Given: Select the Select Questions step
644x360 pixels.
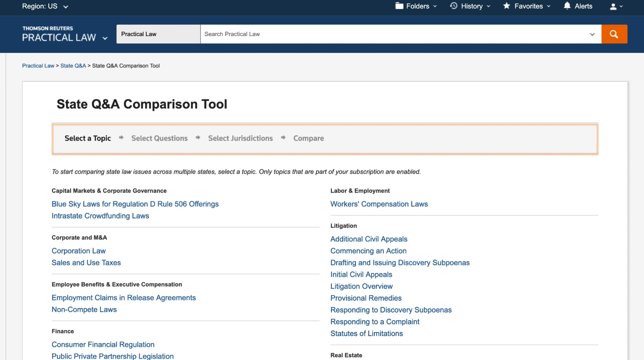Looking at the screenshot, I should pos(159,138).
